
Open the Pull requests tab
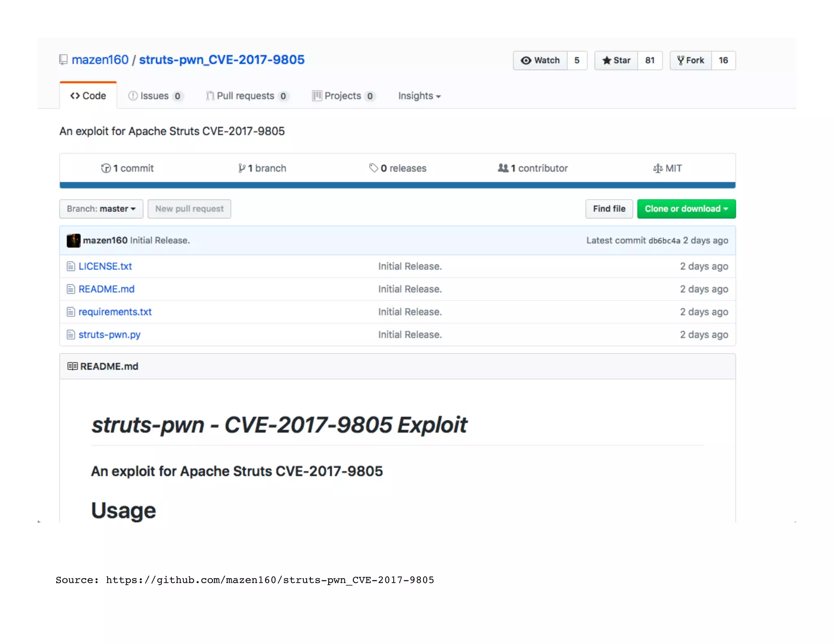(247, 96)
